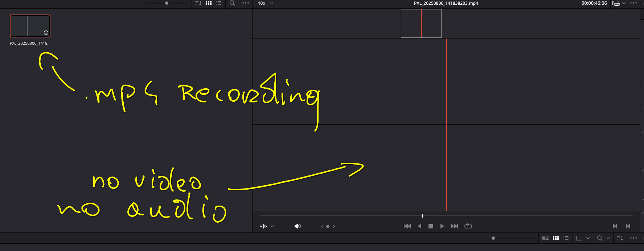This screenshot has width=644, height=251.
Task: Open the 10x zoom dropdown
Action: tap(265, 3)
